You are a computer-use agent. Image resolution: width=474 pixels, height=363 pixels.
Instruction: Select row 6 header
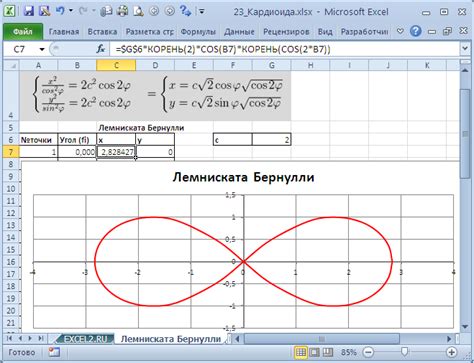click(x=11, y=140)
